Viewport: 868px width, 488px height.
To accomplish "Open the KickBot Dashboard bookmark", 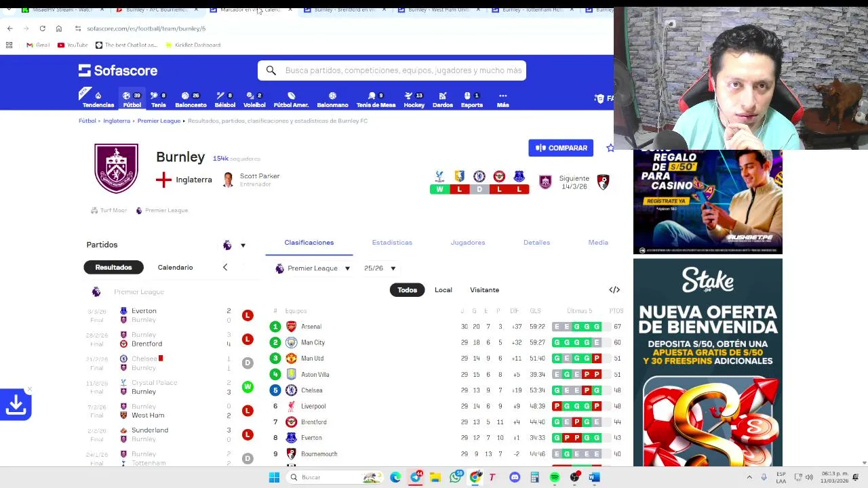I will pos(193,45).
